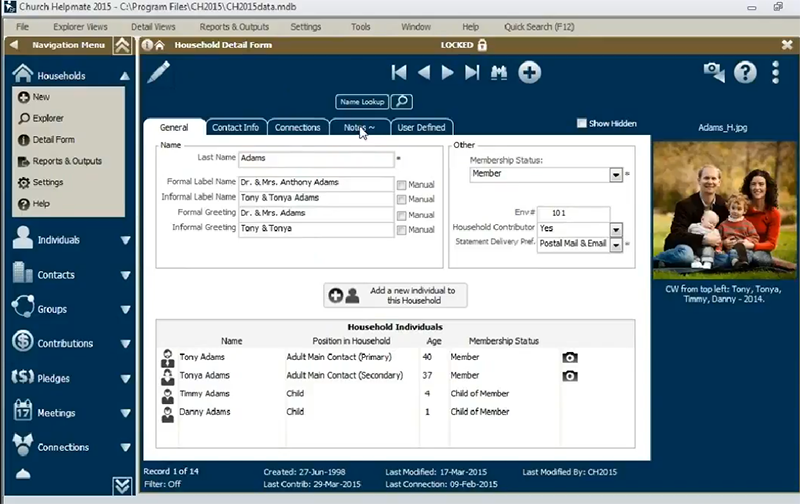
Task: Switch to Notes tab
Action: (360, 128)
